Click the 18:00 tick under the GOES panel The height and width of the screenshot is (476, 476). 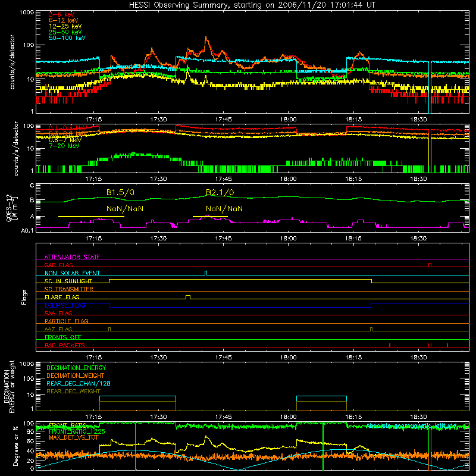click(x=289, y=239)
